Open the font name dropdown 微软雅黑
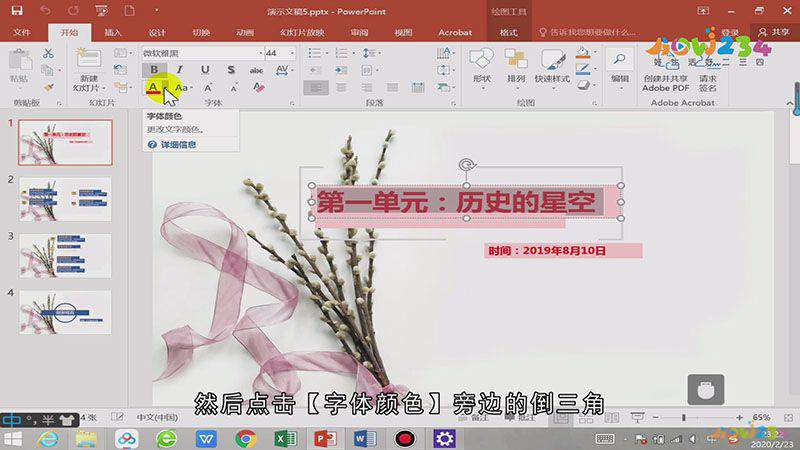 point(260,53)
